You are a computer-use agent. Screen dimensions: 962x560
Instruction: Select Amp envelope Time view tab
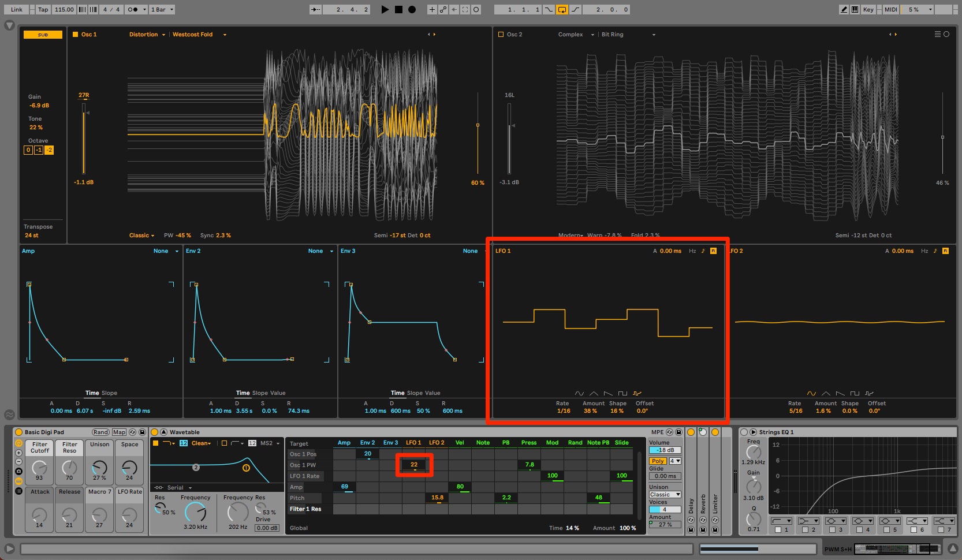pyautogui.click(x=92, y=393)
